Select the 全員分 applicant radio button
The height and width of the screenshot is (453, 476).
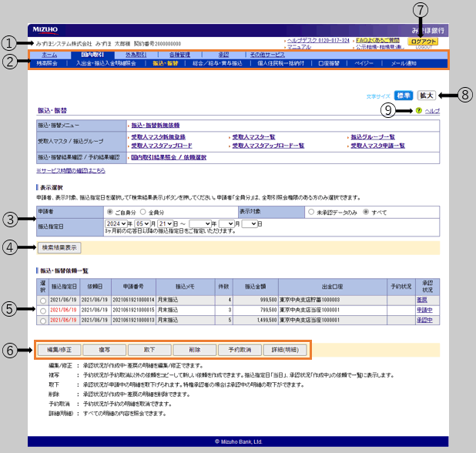point(144,211)
